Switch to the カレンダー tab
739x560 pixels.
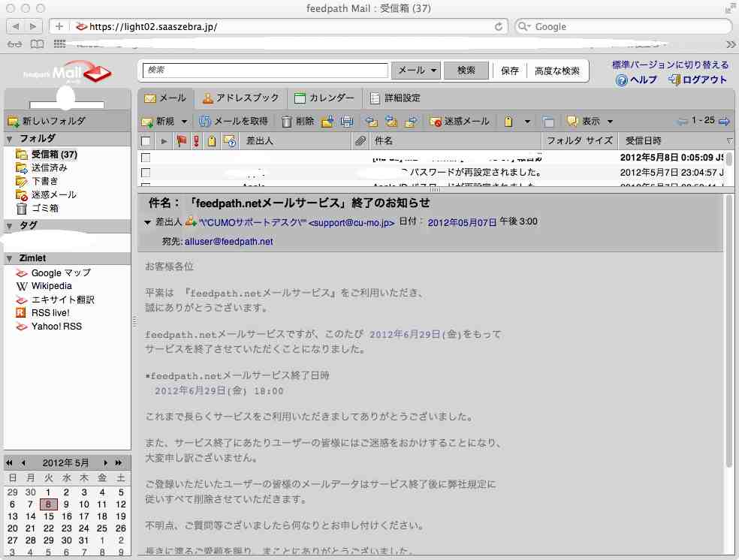coord(324,98)
